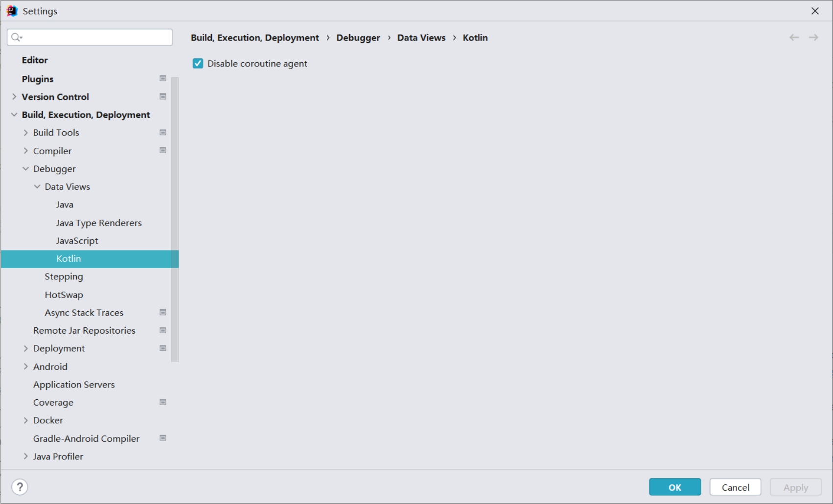This screenshot has height=504, width=833.
Task: Open Java Type Renderers settings
Action: [x=99, y=223]
